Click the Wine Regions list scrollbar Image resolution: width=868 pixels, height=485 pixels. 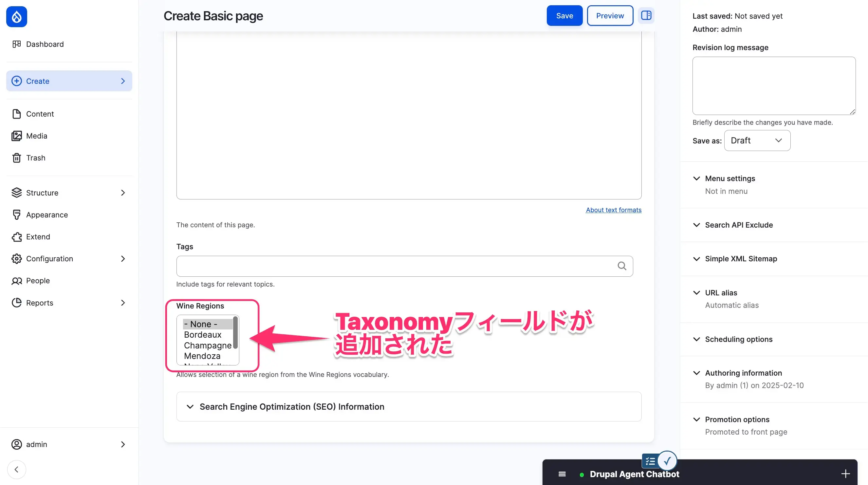pos(235,333)
